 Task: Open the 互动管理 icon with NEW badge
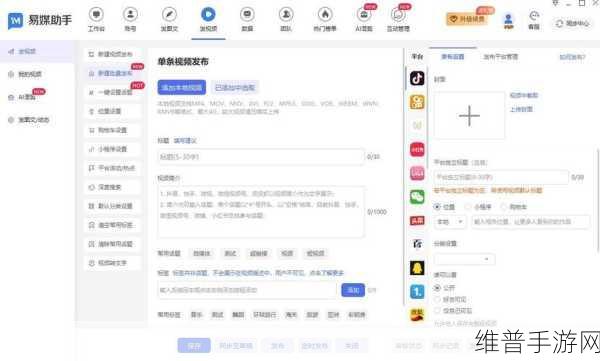(398, 15)
